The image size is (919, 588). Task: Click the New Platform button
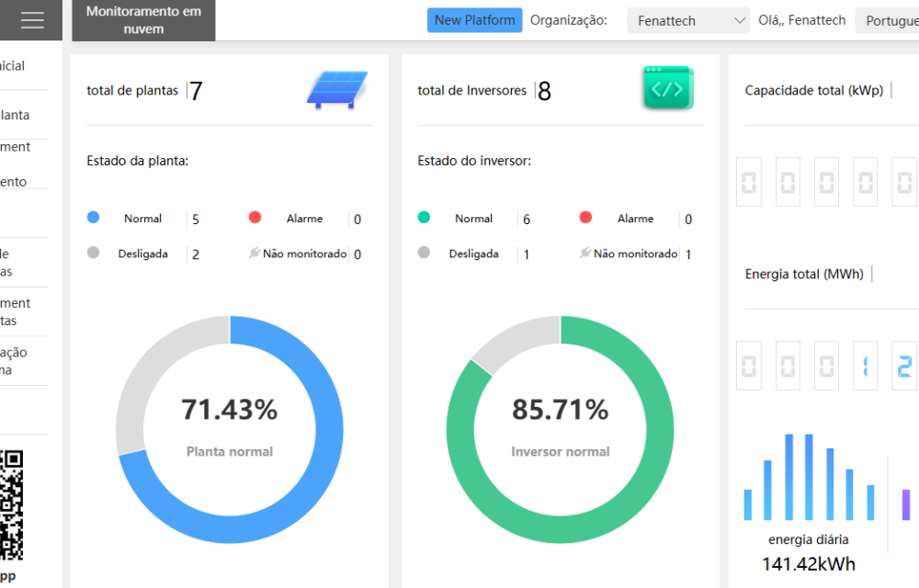[x=475, y=20]
